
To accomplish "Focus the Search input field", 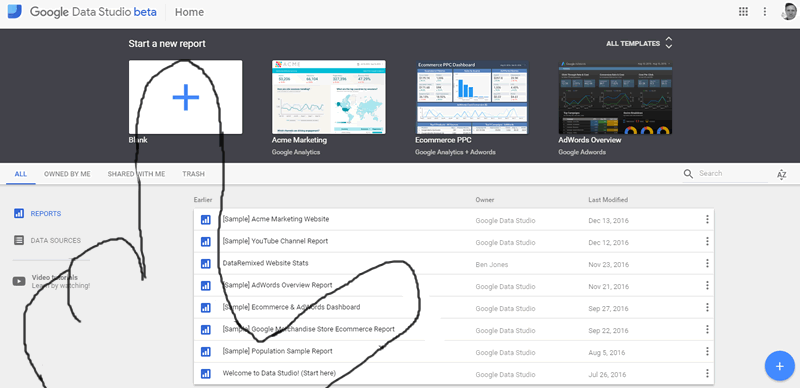I will click(733, 174).
